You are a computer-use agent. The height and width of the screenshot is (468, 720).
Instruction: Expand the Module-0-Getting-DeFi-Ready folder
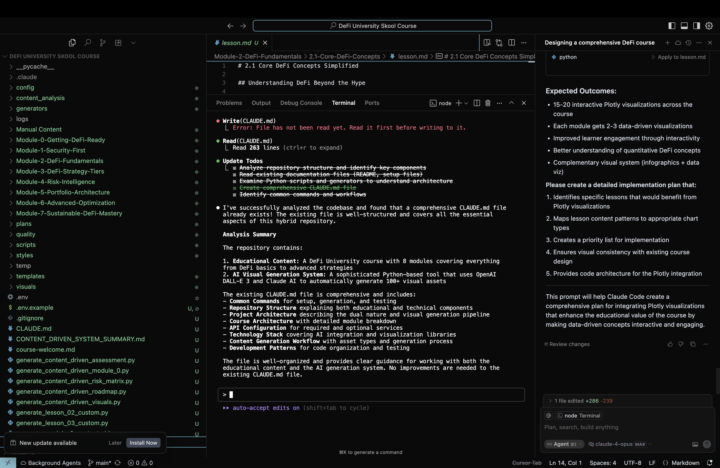pyautogui.click(x=60, y=140)
